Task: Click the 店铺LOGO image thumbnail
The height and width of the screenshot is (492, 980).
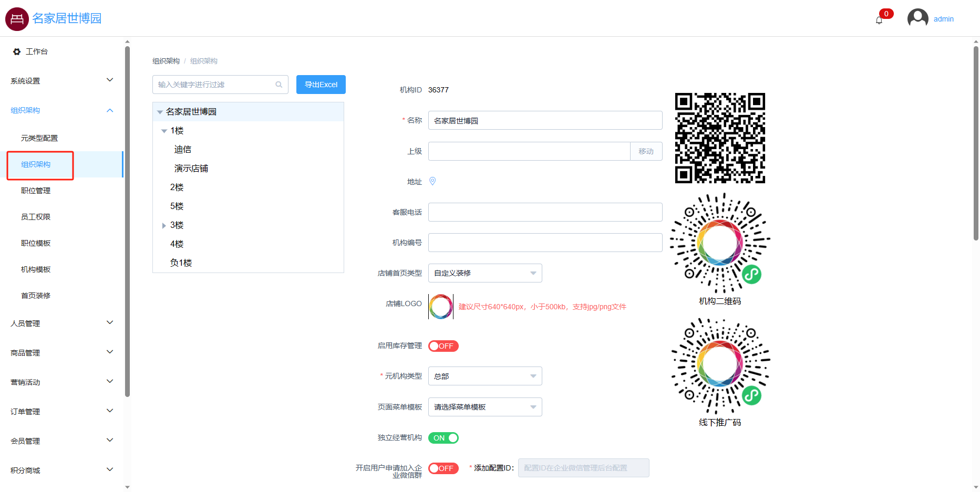Action: (441, 307)
